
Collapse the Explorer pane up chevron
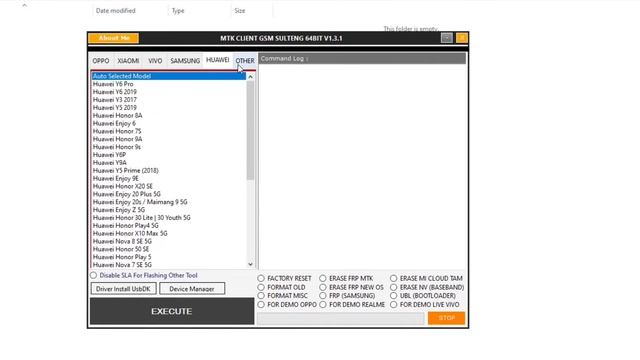click(24, 5)
